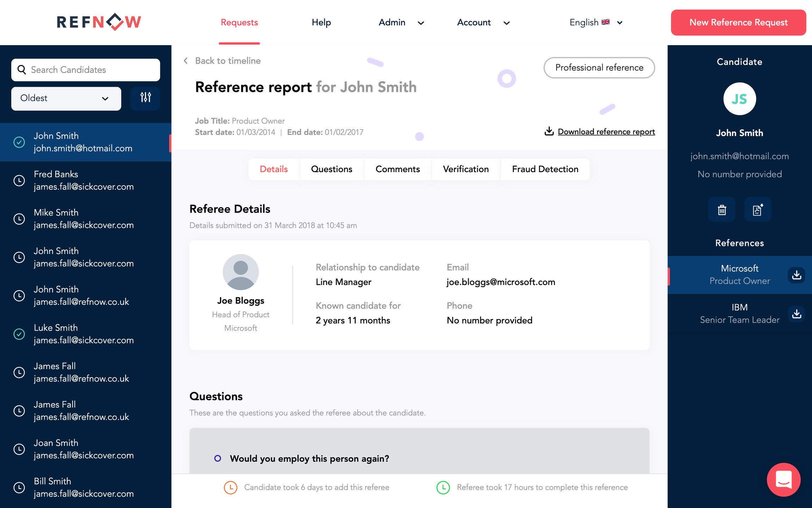Screen dimensions: 812x508
Task: Download the Microsoft reference via icon
Action: (x=796, y=275)
